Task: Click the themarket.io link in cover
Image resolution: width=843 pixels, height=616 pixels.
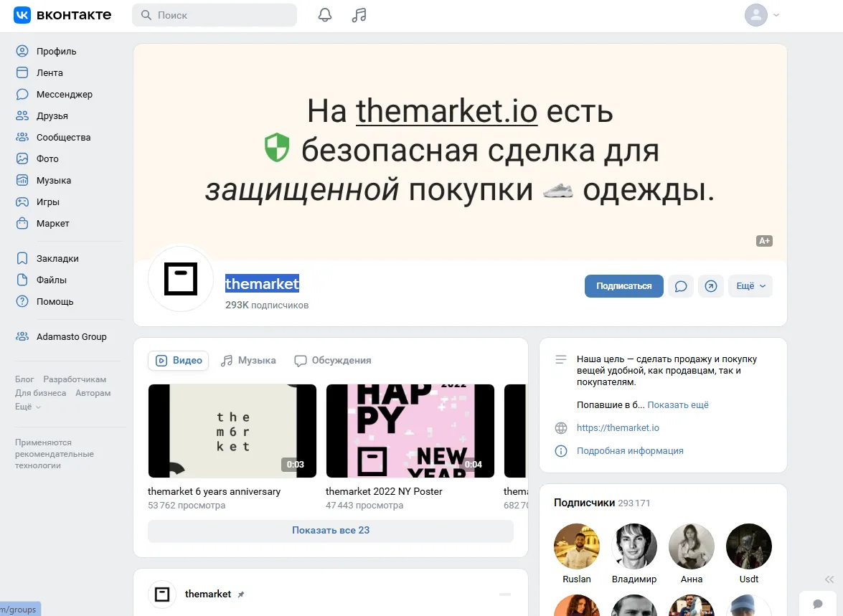Action: [x=447, y=111]
